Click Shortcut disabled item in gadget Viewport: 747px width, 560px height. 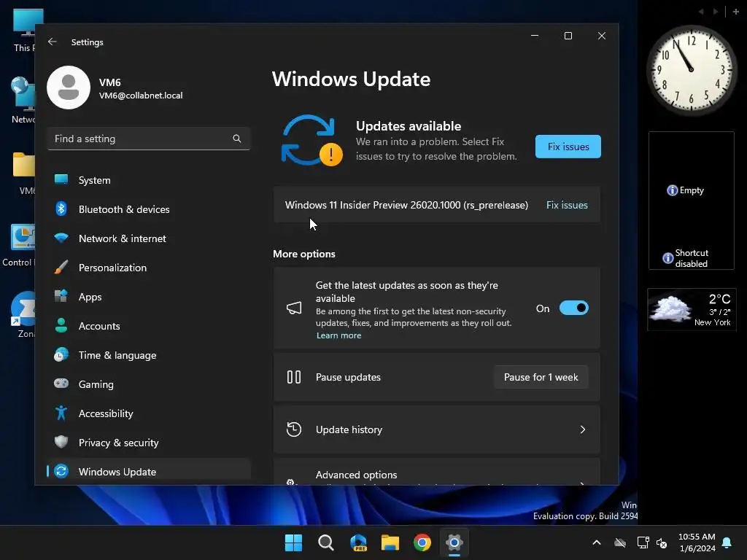(686, 258)
